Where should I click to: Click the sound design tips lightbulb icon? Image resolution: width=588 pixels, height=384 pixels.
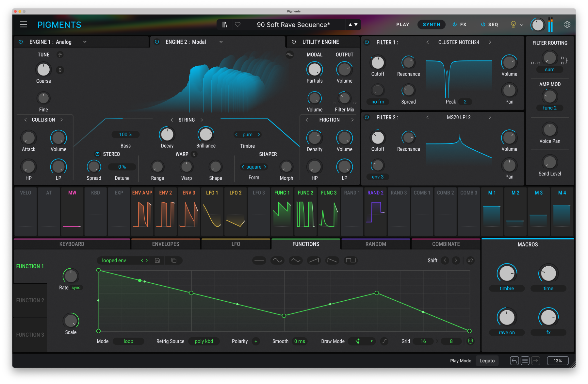[513, 25]
